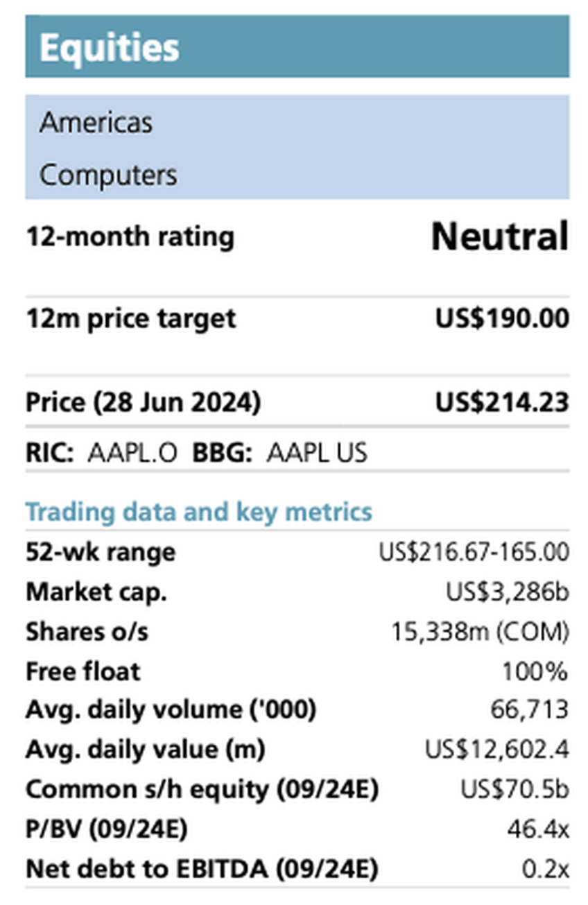
Task: Select the 52-wk range value
Action: 474,553
